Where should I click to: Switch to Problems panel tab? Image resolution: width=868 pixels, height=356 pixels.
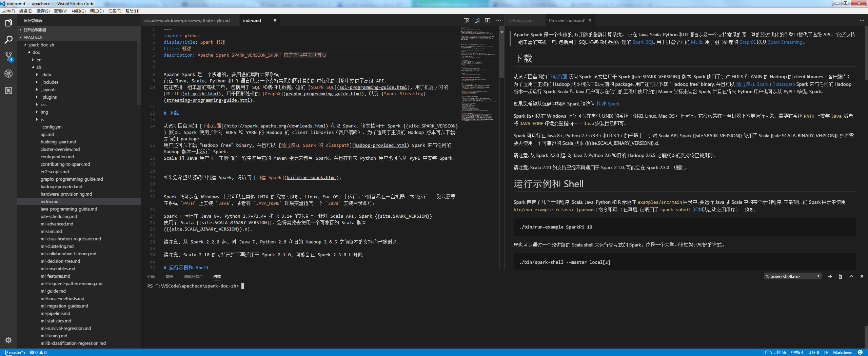pyautogui.click(x=151, y=277)
